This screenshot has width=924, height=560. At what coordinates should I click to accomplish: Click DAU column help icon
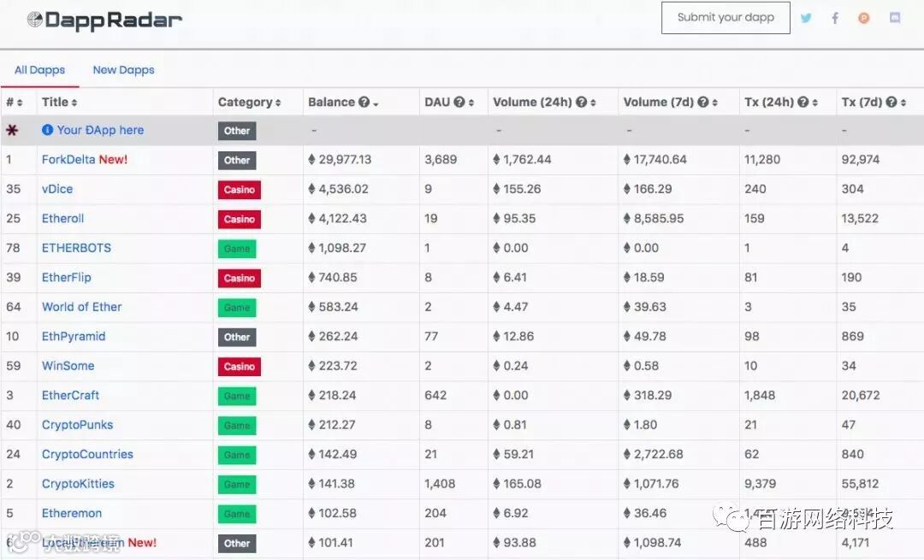(x=459, y=102)
